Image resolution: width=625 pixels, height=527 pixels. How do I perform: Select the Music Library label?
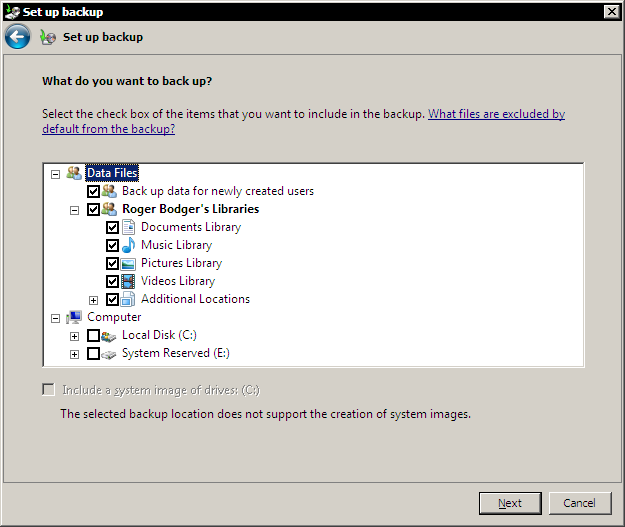pos(177,245)
